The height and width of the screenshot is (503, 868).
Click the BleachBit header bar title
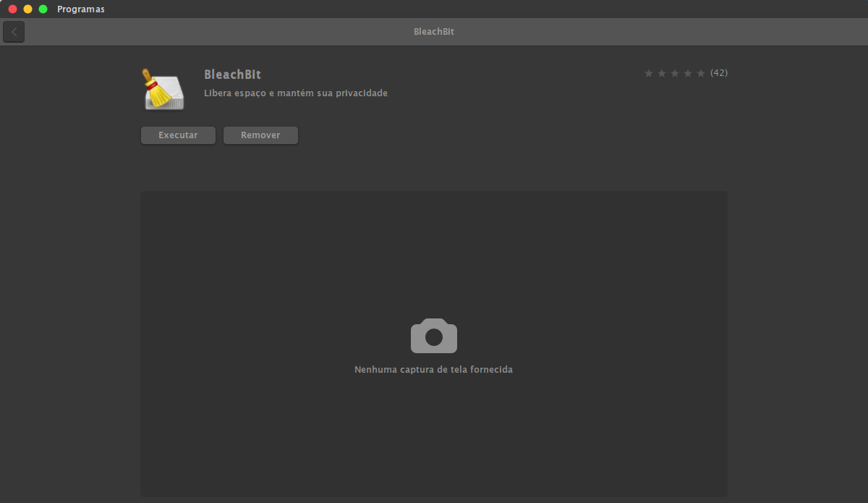(434, 32)
